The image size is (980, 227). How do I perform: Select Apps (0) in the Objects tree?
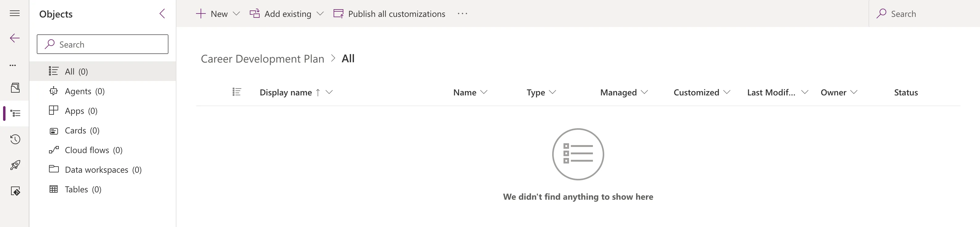tap(103, 111)
